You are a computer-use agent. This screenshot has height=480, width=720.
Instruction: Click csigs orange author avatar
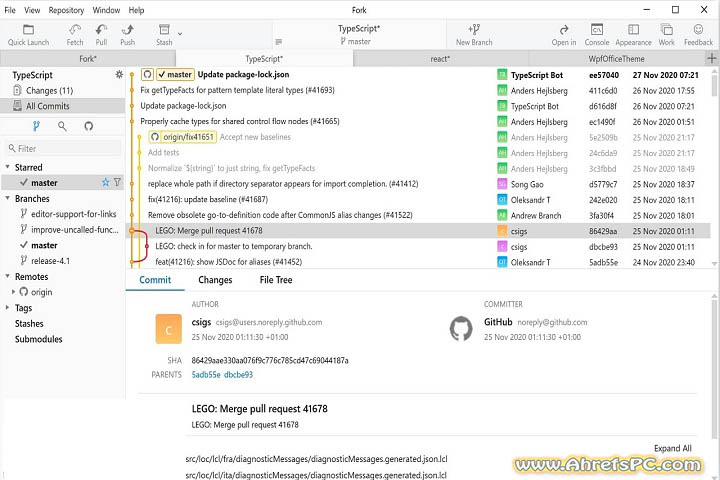(x=169, y=329)
